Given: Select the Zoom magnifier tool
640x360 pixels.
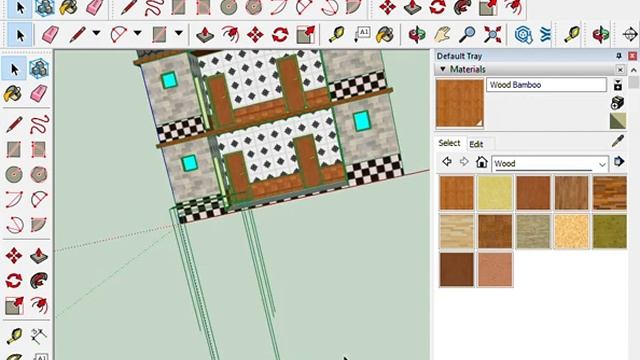Looking at the screenshot, I should [x=467, y=34].
